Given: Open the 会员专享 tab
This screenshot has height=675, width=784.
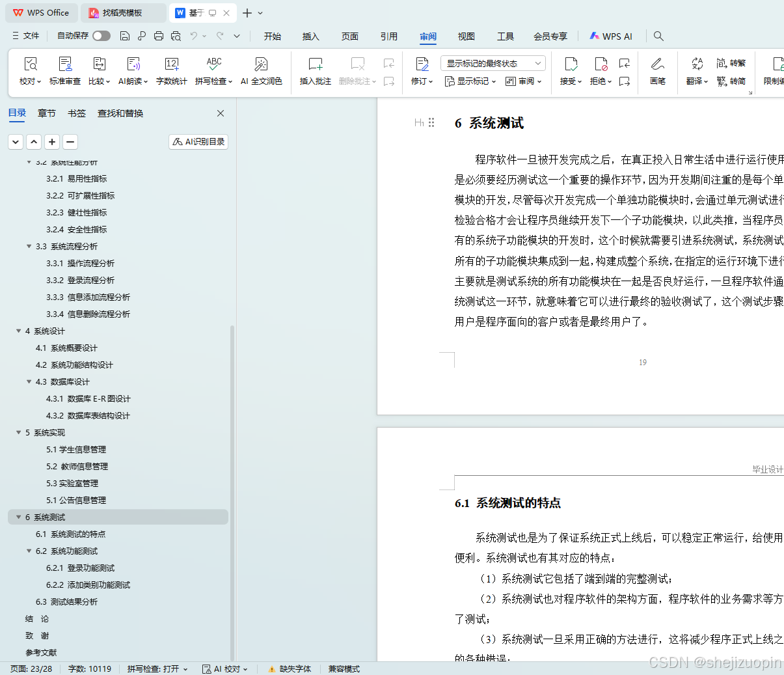Looking at the screenshot, I should click(550, 36).
